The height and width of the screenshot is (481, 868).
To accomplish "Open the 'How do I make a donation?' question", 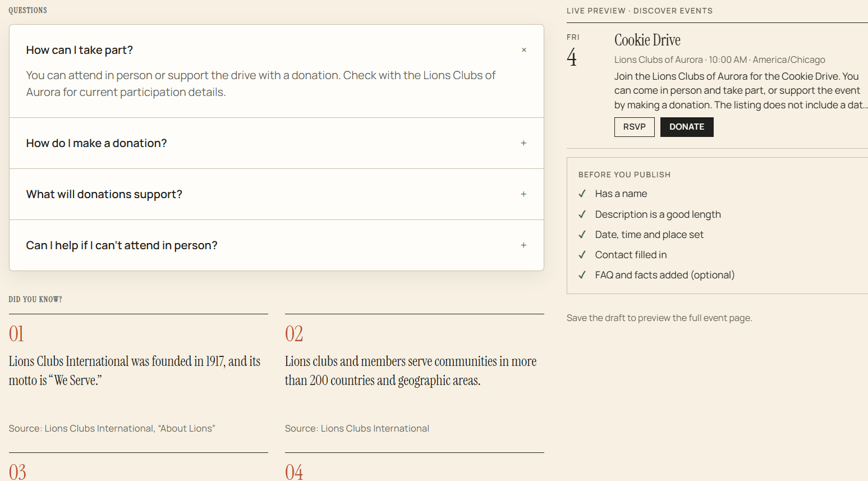I will pos(277,143).
